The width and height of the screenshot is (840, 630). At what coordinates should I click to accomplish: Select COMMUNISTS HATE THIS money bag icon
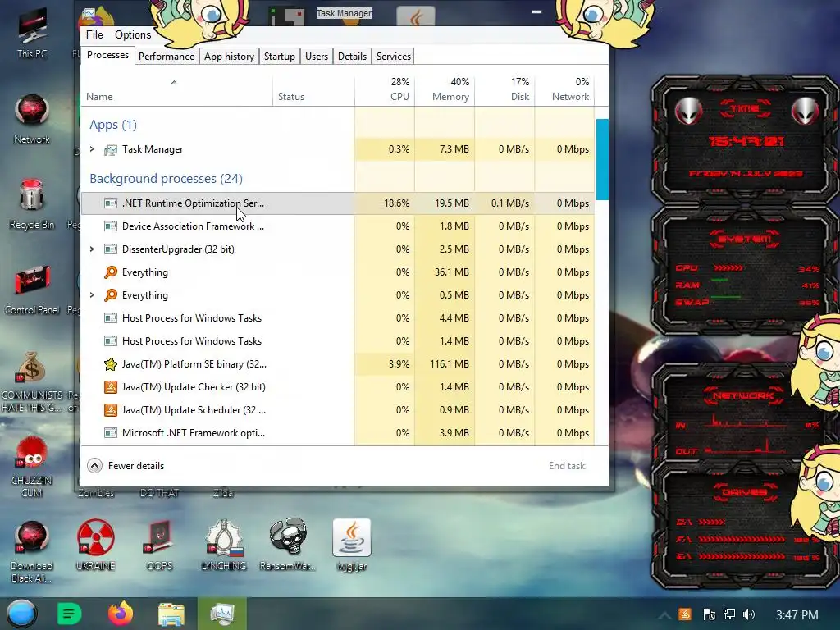pos(32,381)
